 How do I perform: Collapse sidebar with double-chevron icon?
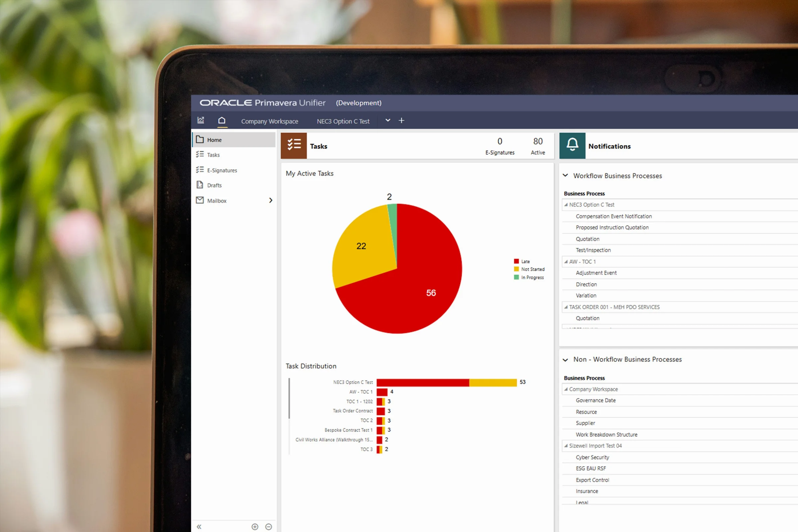[x=199, y=527]
